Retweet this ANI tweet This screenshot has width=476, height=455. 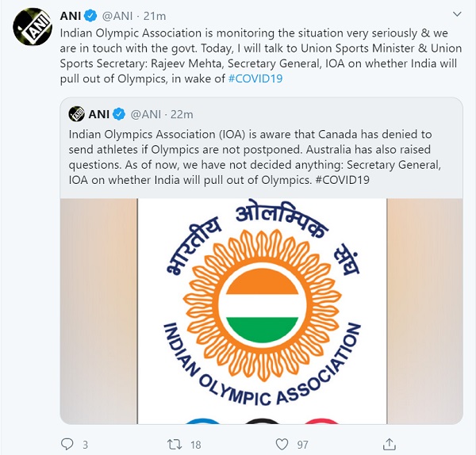click(175, 445)
